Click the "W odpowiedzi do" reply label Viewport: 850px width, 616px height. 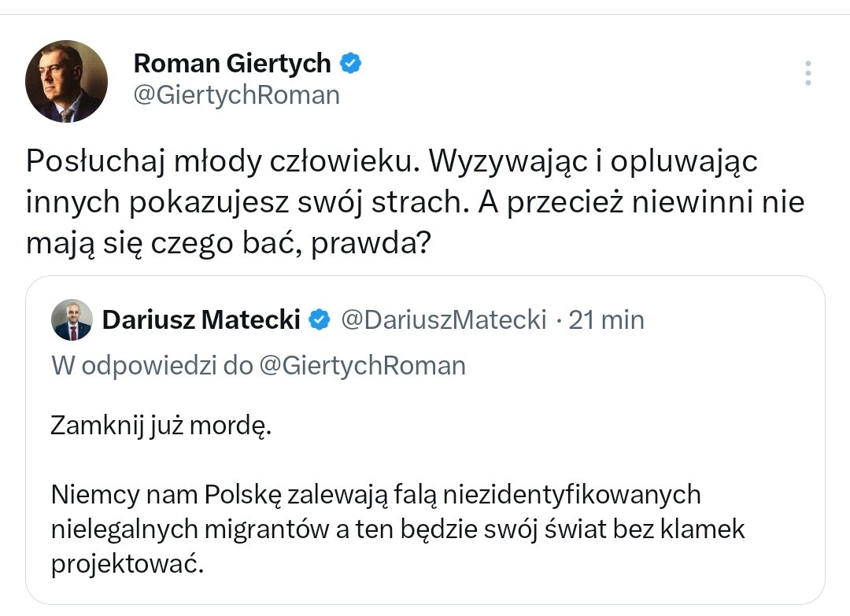point(152,365)
